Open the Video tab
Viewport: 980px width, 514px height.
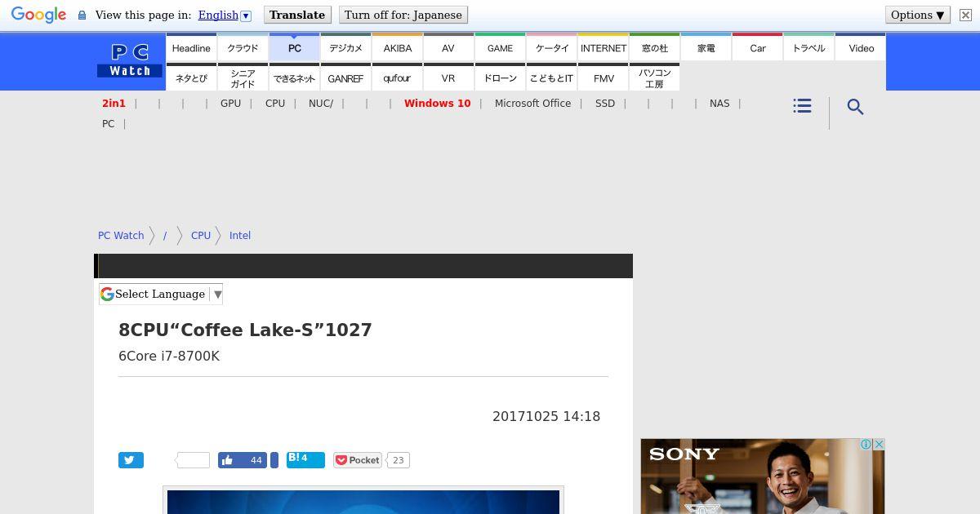[x=861, y=47]
